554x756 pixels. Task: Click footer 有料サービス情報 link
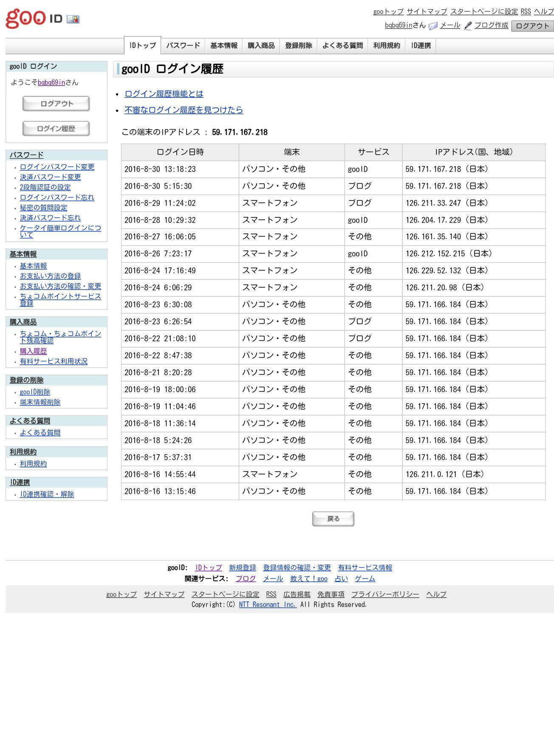point(365,568)
